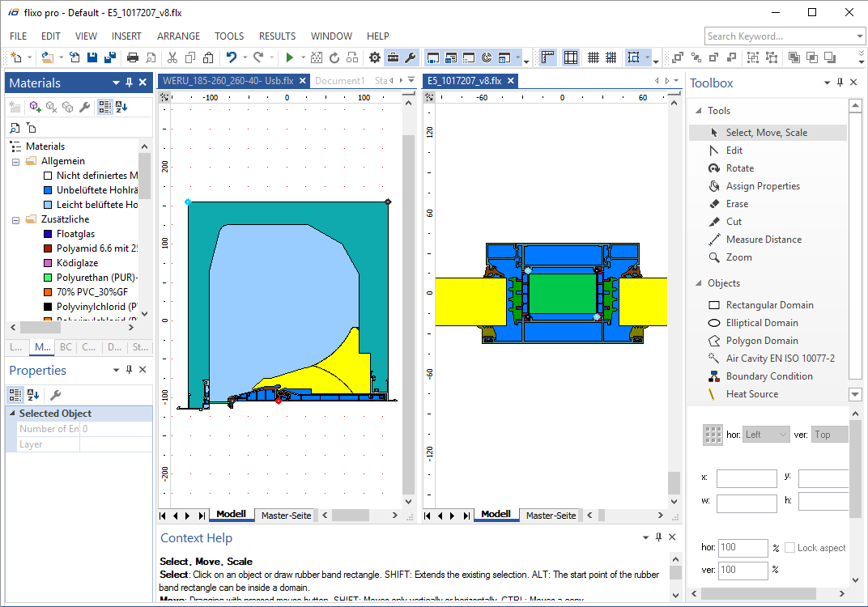
Task: Open the ARRANGE menu
Action: point(178,36)
